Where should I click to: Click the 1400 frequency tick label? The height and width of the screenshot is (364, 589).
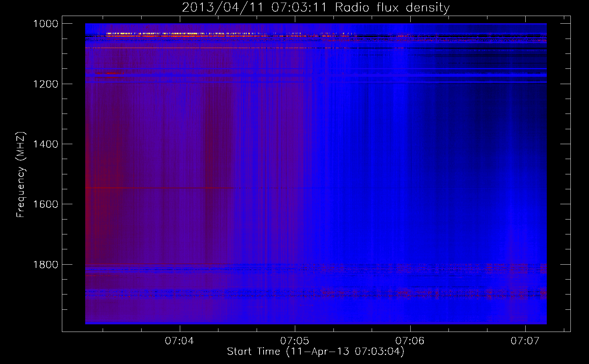[46, 144]
